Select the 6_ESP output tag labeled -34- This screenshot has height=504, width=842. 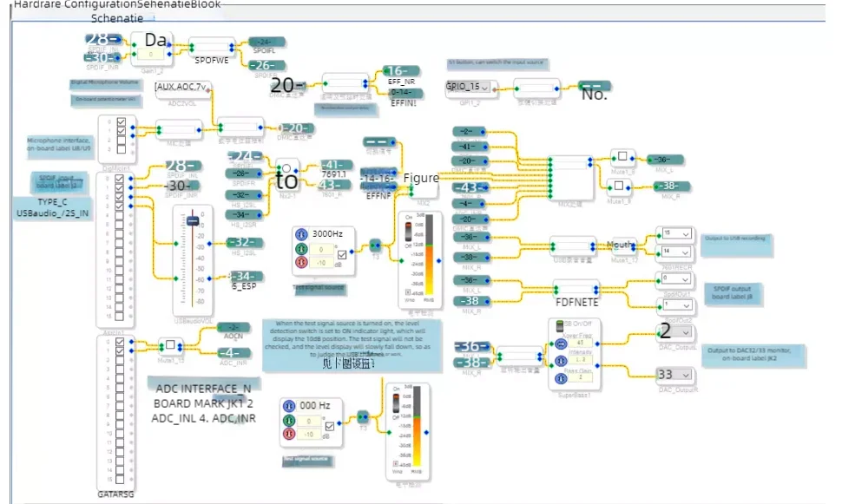pos(247,277)
